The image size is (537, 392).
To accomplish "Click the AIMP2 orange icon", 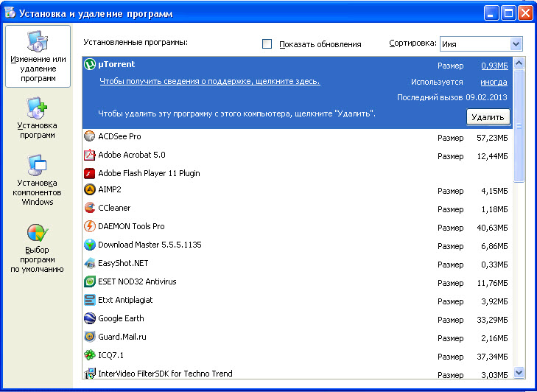I will 89,189.
